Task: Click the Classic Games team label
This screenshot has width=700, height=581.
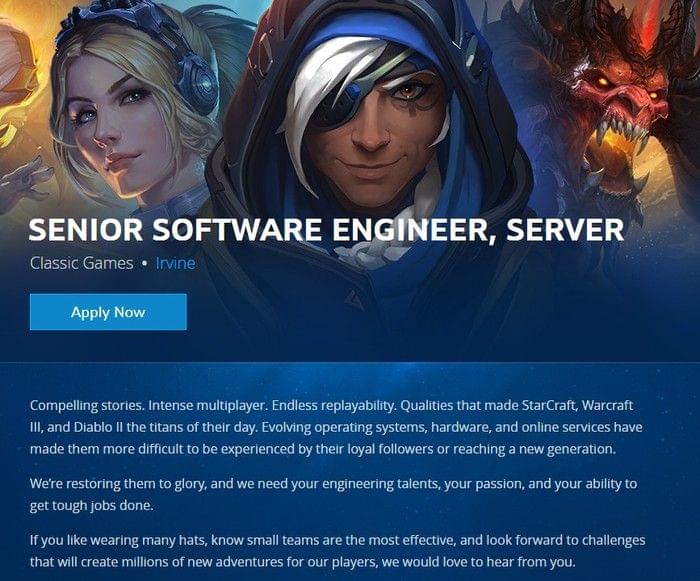Action: point(82,263)
